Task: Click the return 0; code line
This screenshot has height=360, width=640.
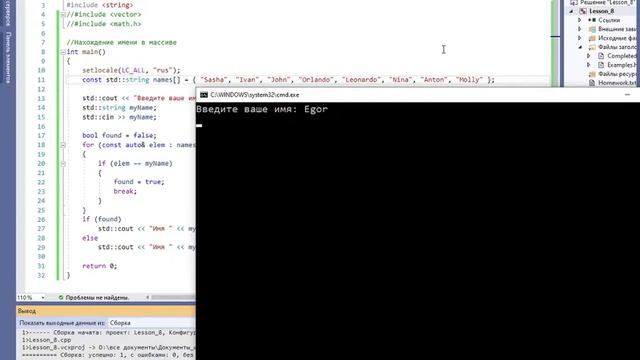Action: (100, 266)
